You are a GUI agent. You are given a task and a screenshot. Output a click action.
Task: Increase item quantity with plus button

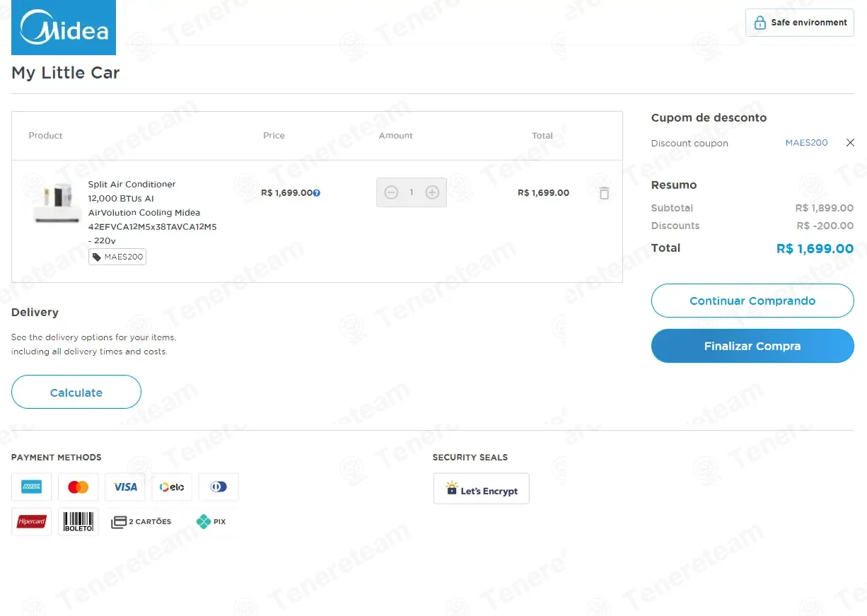click(432, 192)
